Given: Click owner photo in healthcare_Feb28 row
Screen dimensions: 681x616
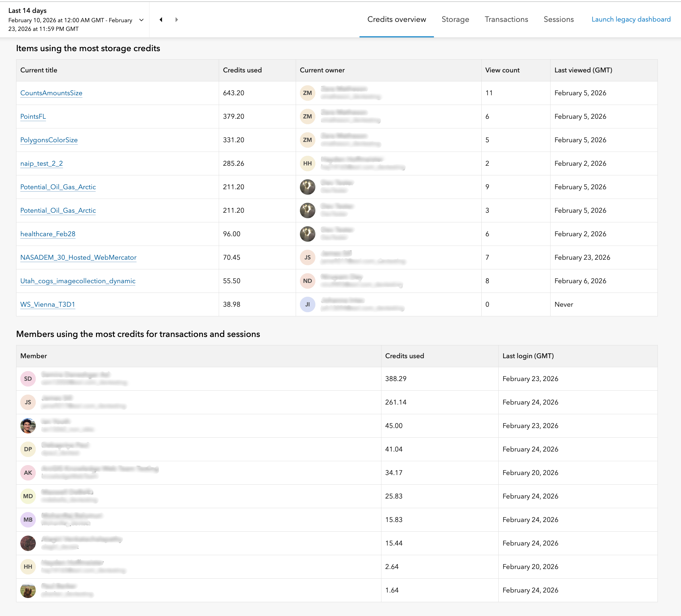Looking at the screenshot, I should (307, 234).
